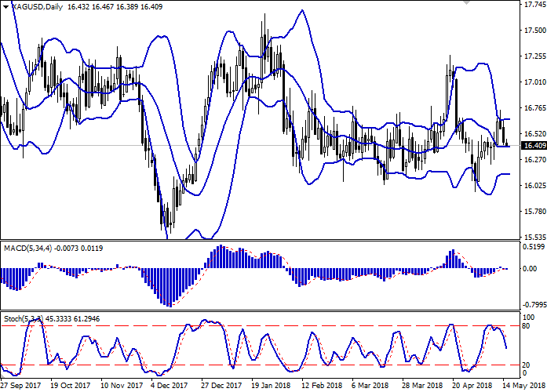Click the 4 Dec 2017 date label
This screenshot has width=547, height=392.
[x=170, y=386]
